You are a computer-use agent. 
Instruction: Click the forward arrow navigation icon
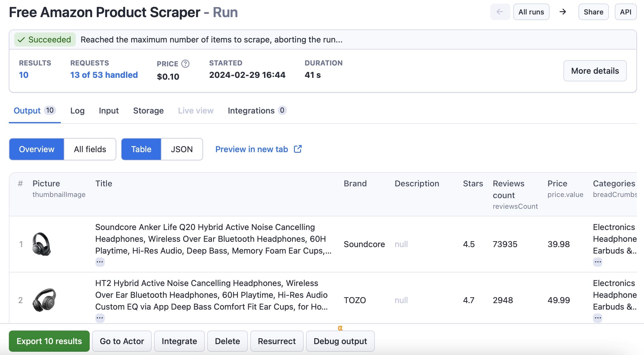click(562, 12)
